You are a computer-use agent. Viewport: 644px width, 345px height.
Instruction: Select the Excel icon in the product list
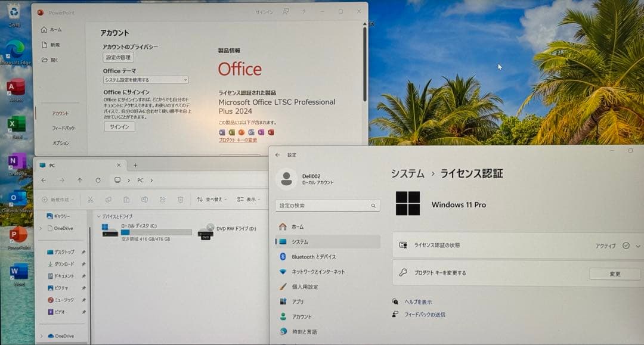click(x=231, y=132)
